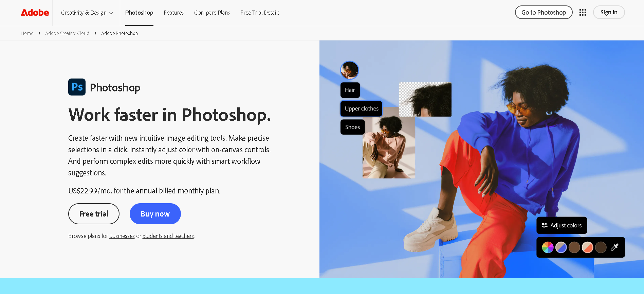The width and height of the screenshot is (644, 294).
Task: Click the Buy now button
Action: click(x=155, y=214)
